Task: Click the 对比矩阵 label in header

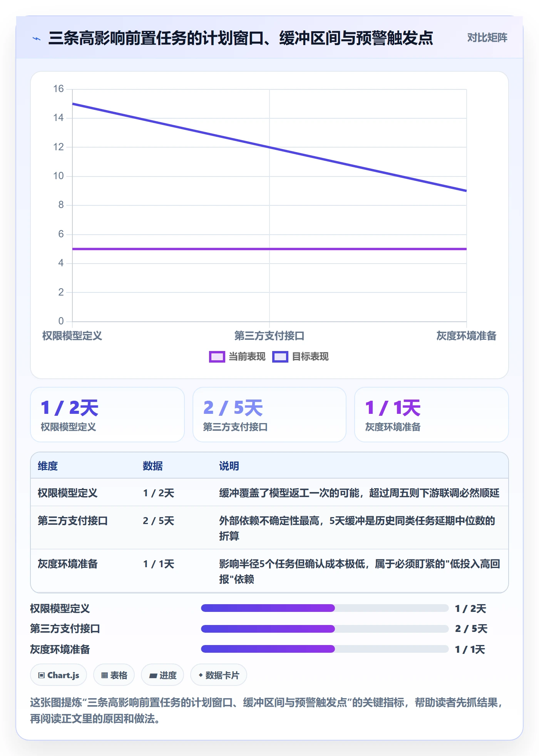Action: click(487, 38)
